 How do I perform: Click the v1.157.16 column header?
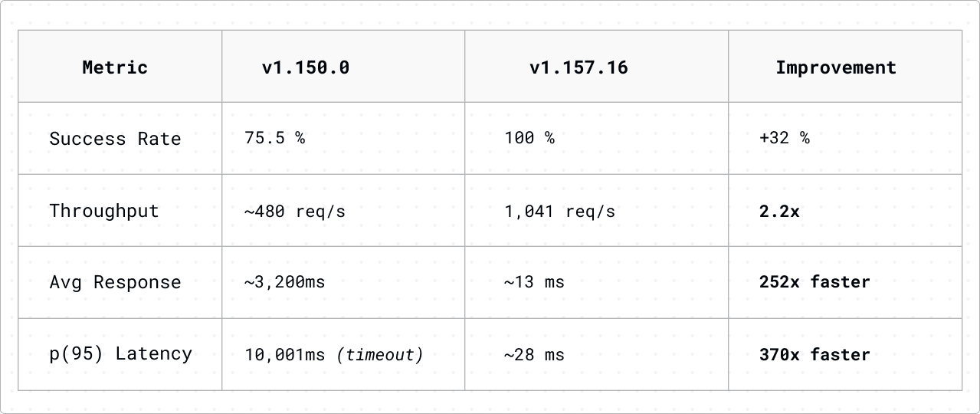coord(578,67)
